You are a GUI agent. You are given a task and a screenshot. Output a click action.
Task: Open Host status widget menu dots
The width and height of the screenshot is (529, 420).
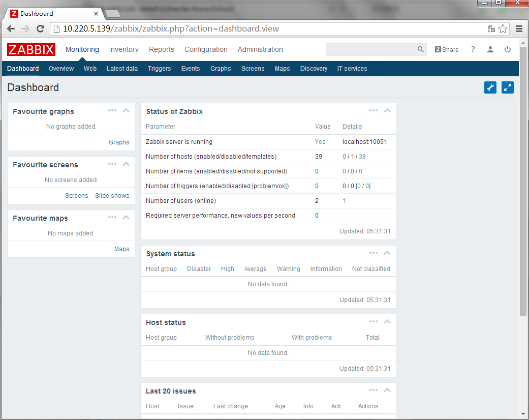[374, 321]
